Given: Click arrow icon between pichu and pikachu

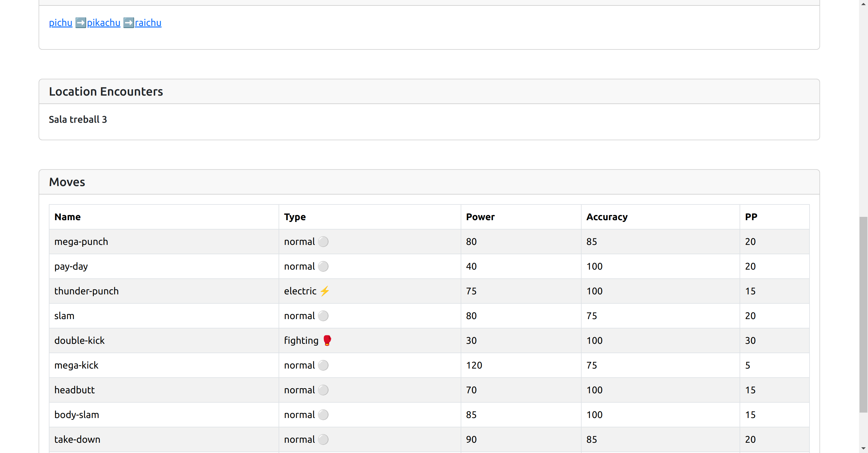Looking at the screenshot, I should (x=80, y=23).
